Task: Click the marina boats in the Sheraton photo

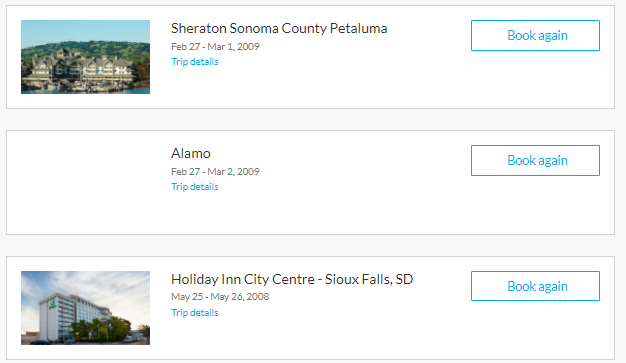Action: pyautogui.click(x=80, y=85)
